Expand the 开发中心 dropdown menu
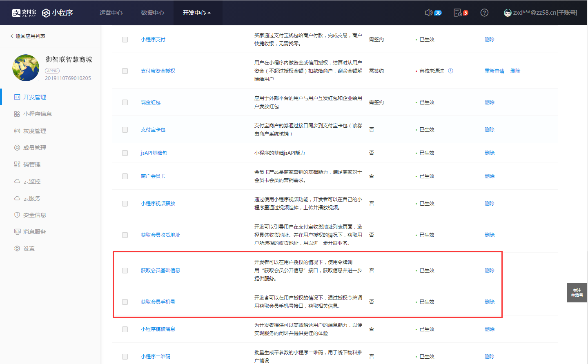The height and width of the screenshot is (364, 588). [x=196, y=13]
